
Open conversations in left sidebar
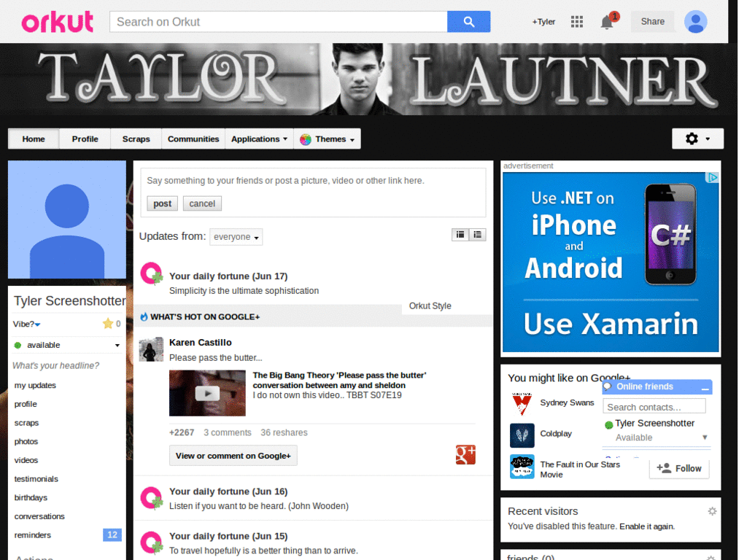tap(39, 516)
